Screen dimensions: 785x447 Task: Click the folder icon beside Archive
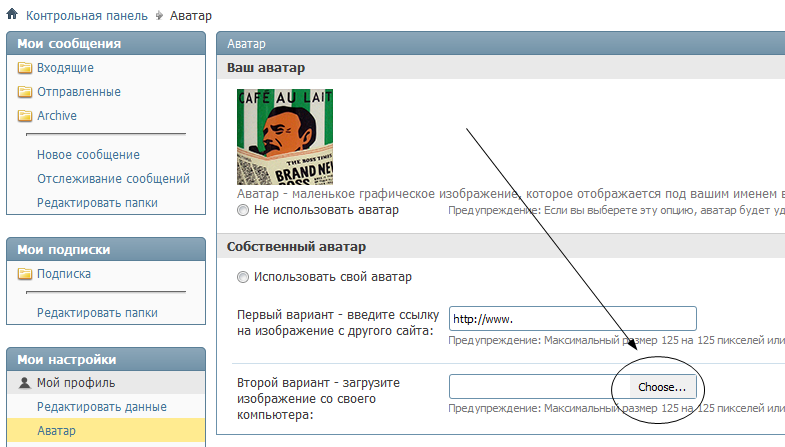coord(25,116)
